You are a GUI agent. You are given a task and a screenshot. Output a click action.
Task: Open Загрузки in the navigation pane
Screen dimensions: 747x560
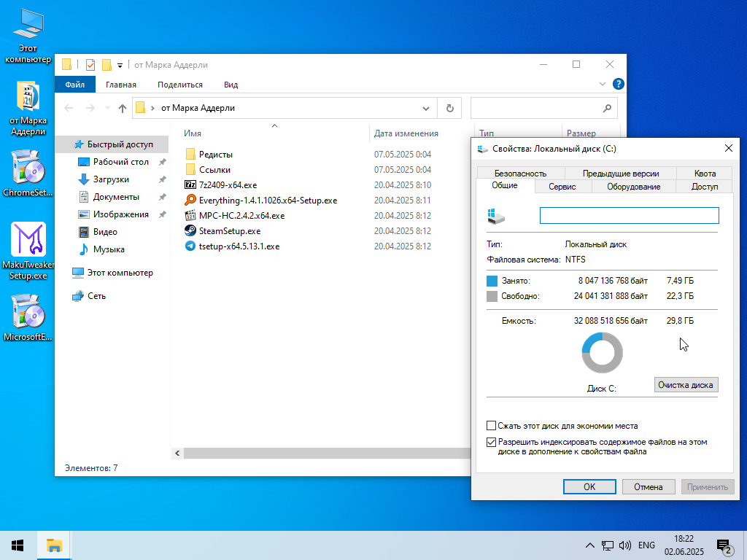111,179
